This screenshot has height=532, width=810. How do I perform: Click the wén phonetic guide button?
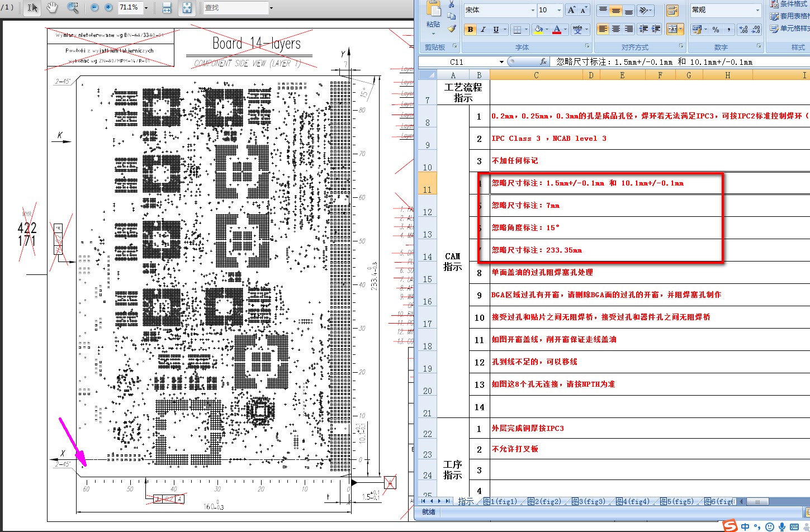coord(577,30)
